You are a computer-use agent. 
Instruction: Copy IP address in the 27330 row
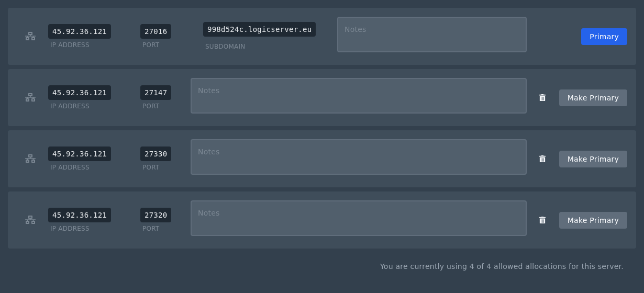[x=80, y=154]
